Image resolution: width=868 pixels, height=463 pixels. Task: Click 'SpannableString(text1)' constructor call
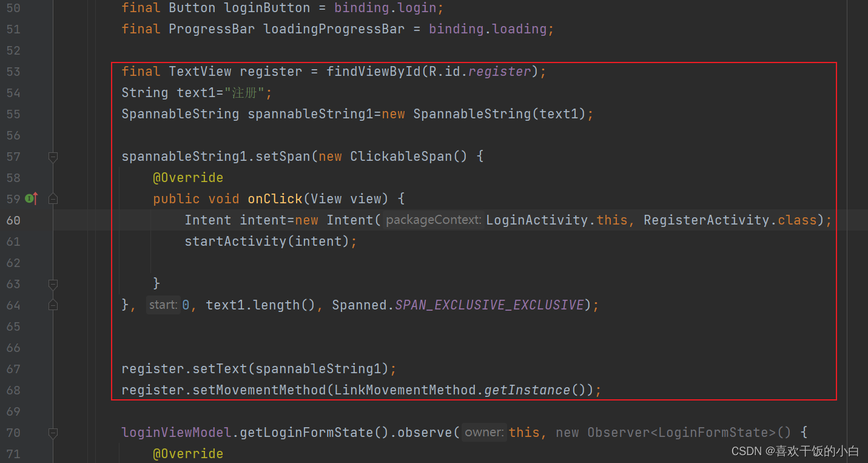pos(500,114)
